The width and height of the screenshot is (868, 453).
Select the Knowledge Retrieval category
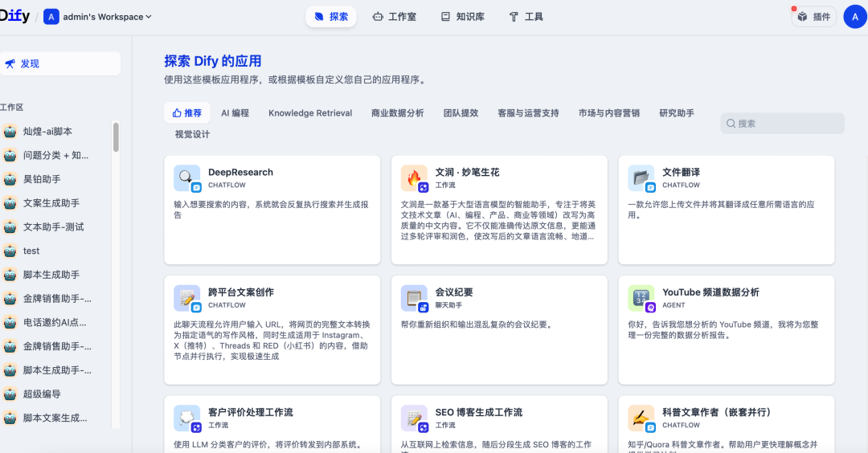pos(310,112)
